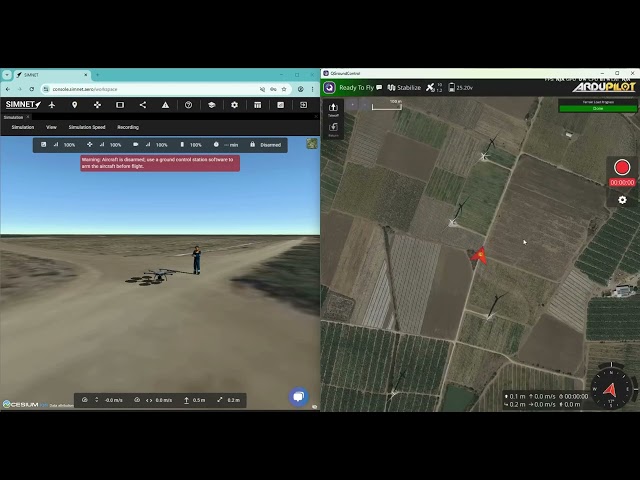
Task: Open the location pin tool in SIMNET
Action: (74, 105)
